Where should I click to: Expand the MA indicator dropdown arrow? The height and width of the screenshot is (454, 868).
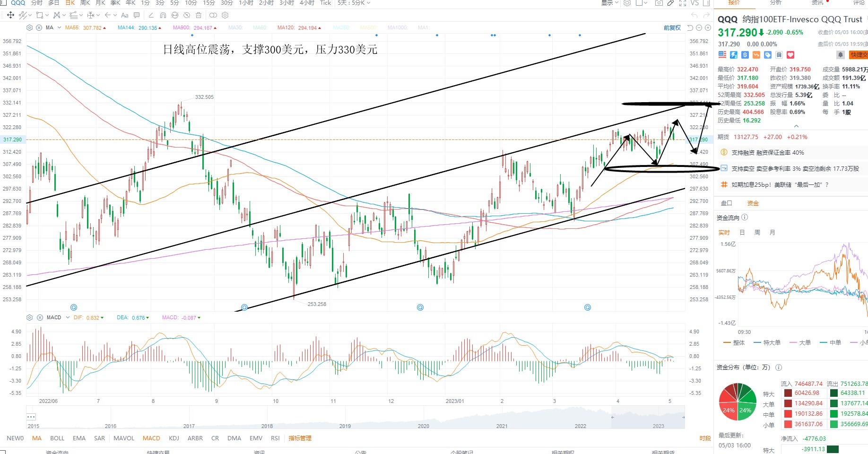pyautogui.click(x=59, y=27)
